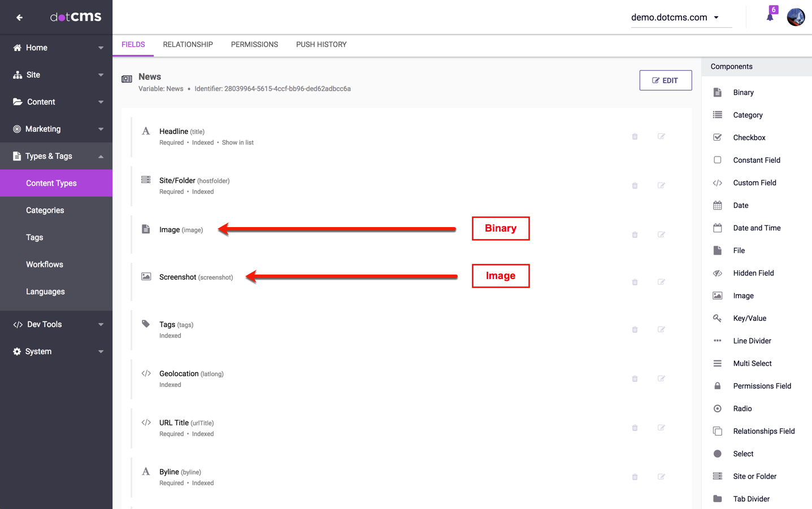The width and height of the screenshot is (812, 509).
Task: Click edit icon on the Geolocation row
Action: pos(661,379)
